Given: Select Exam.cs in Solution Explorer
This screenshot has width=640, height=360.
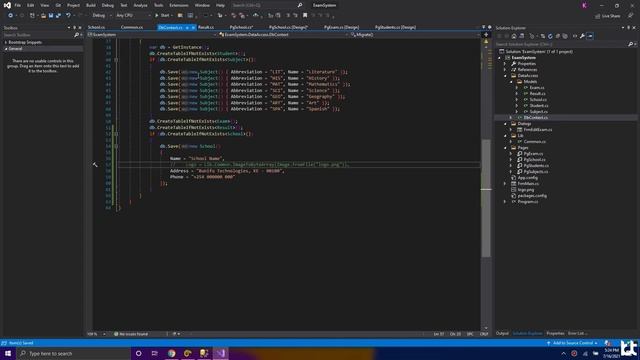Looking at the screenshot, I should 537,88.
